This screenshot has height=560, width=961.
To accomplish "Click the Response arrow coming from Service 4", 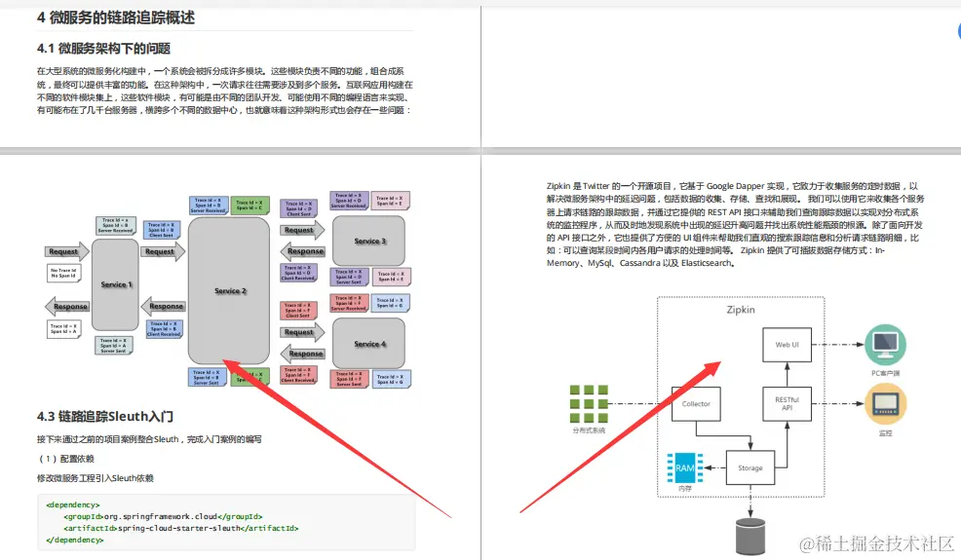I will click(x=302, y=354).
